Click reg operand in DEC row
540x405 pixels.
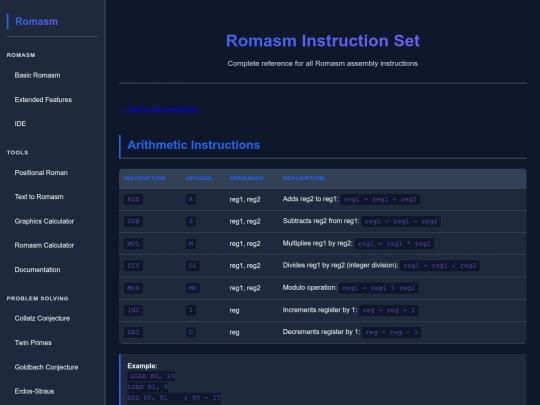234,332
